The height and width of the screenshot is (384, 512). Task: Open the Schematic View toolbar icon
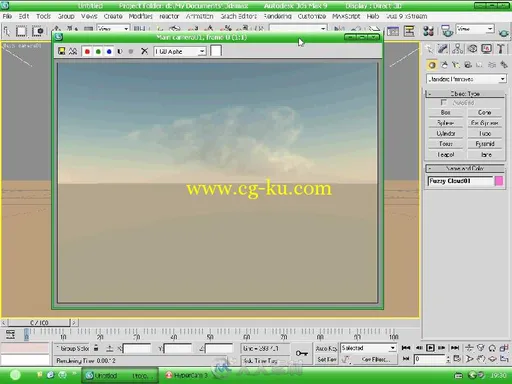pyautogui.click(x=409, y=31)
